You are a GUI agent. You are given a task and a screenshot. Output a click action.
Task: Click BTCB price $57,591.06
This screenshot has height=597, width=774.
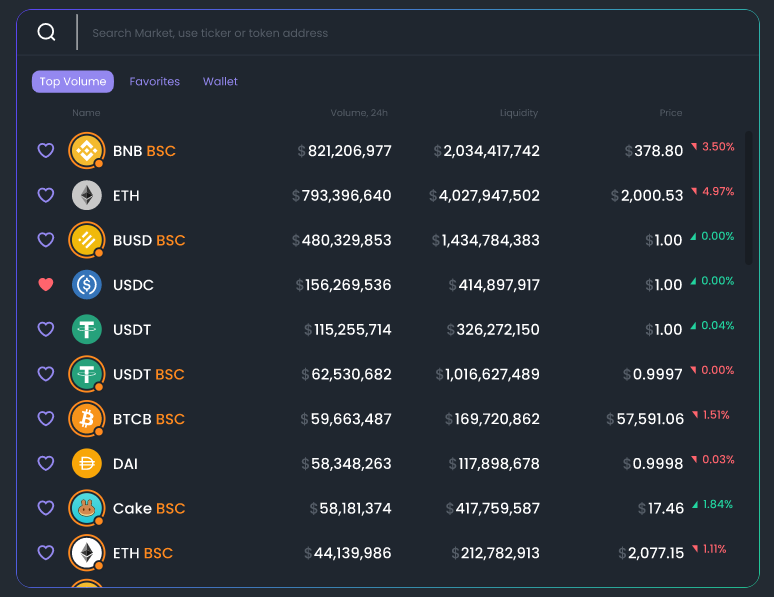coord(645,419)
